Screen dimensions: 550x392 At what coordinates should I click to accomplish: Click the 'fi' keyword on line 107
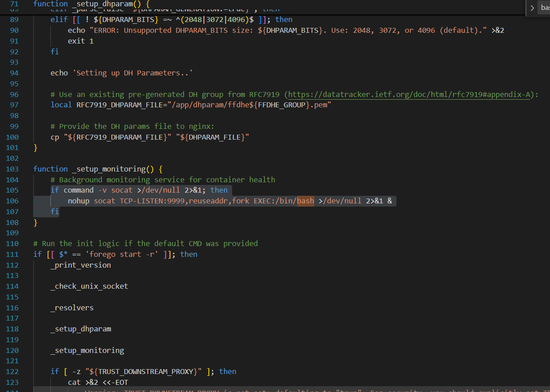click(55, 211)
